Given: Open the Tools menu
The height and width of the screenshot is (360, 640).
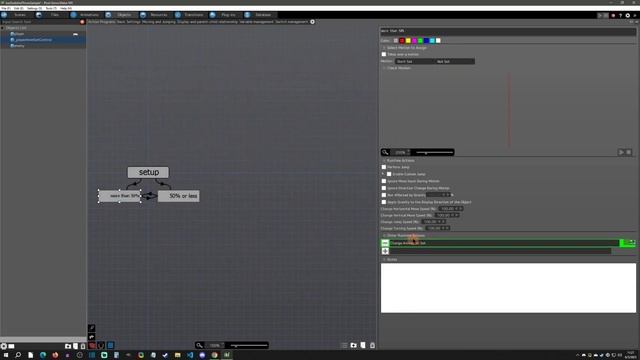Looking at the screenshot, I should pyautogui.click(x=51, y=8).
